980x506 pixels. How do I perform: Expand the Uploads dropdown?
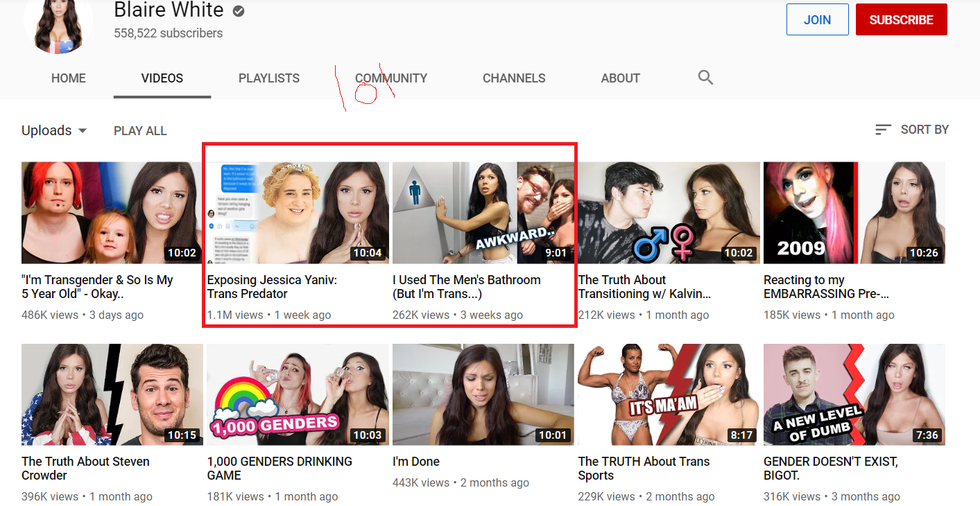click(54, 130)
